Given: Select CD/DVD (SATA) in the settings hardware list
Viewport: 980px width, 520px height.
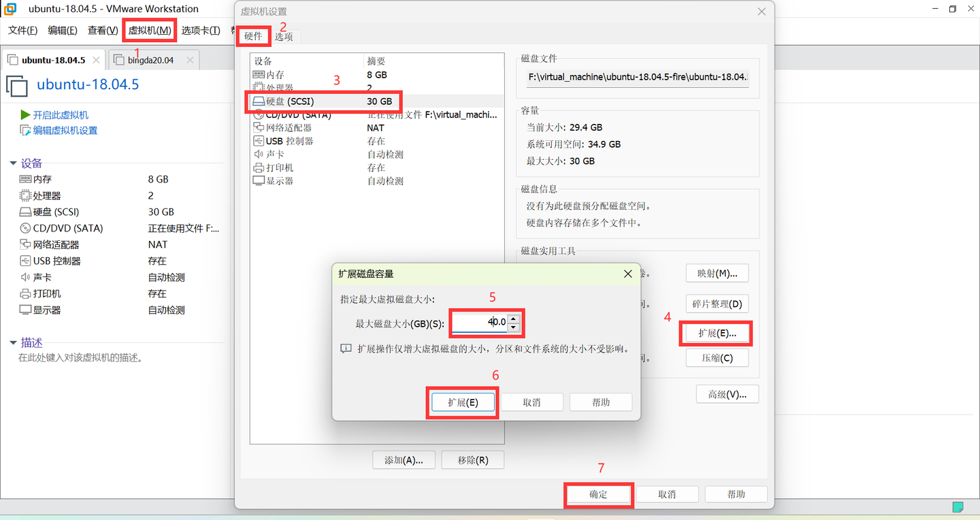Looking at the screenshot, I should point(376,114).
